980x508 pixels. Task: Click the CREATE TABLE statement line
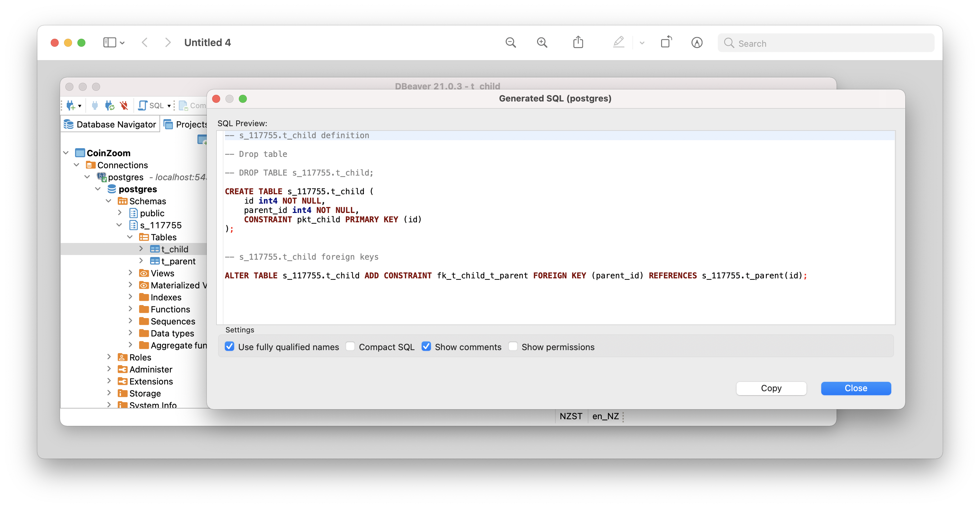(x=299, y=191)
